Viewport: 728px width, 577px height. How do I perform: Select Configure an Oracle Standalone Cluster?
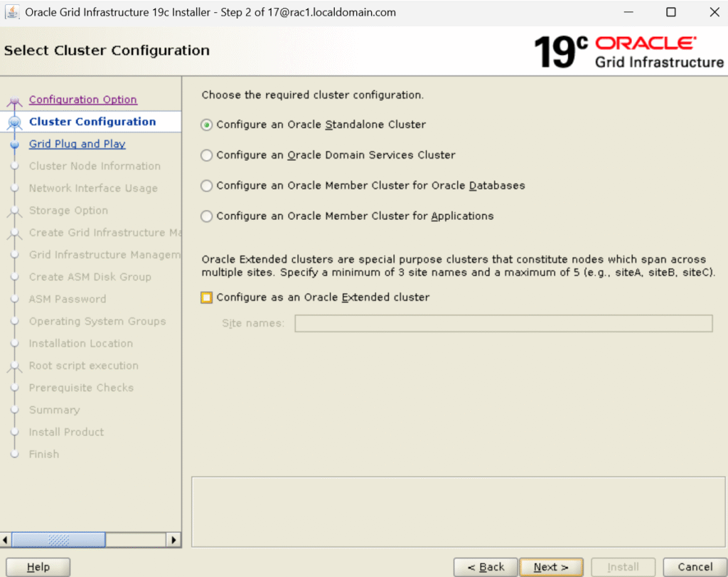[x=207, y=125]
